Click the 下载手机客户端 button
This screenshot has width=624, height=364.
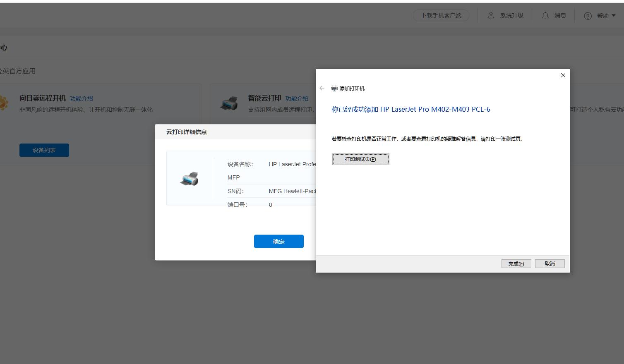[441, 15]
